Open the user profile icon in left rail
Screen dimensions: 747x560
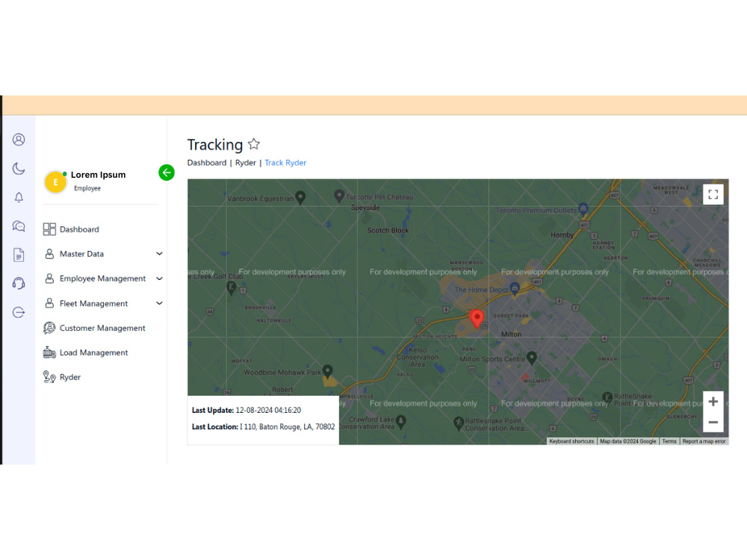point(19,140)
